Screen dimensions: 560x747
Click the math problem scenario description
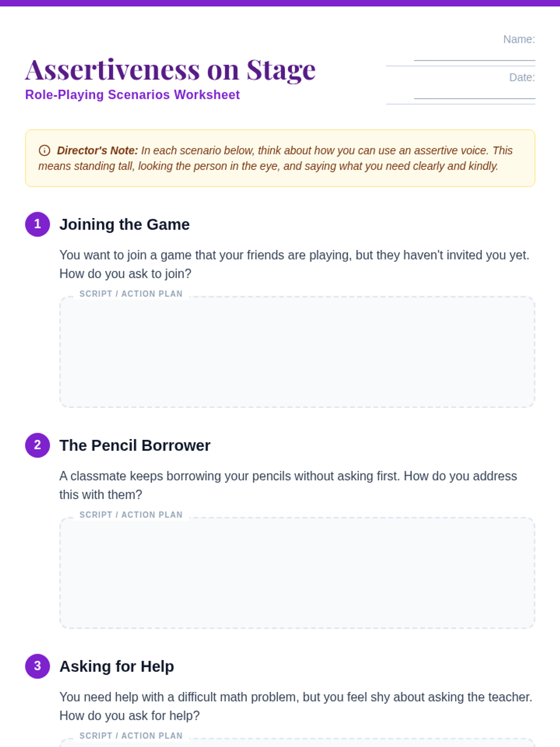296,706
